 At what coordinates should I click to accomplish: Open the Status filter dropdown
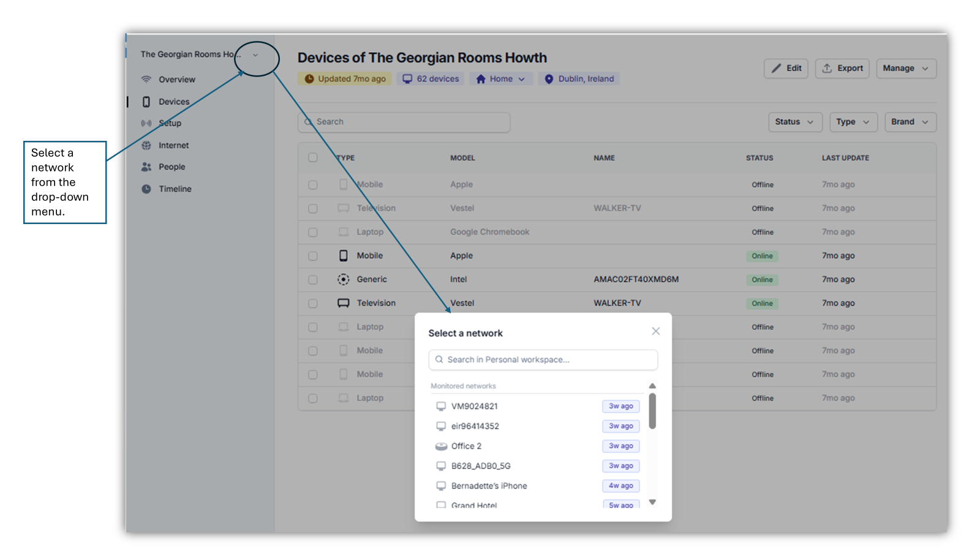click(794, 122)
